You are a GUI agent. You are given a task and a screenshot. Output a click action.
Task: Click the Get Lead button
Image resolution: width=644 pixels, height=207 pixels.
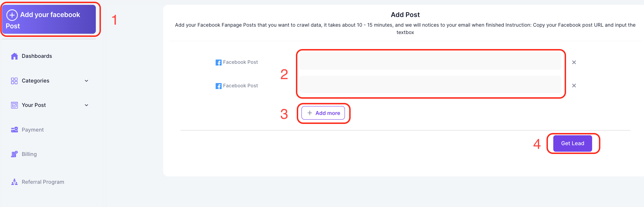click(573, 143)
